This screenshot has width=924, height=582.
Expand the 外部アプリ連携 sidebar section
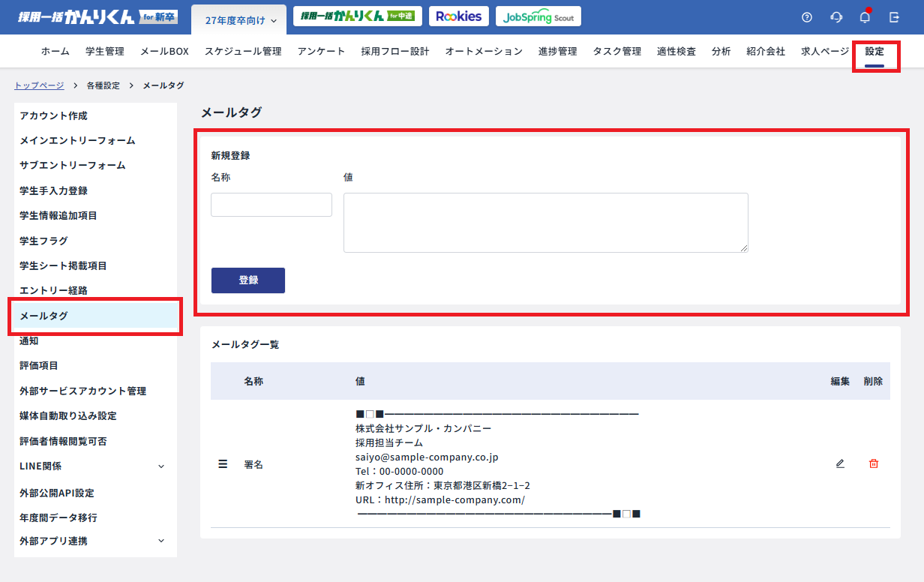click(160, 541)
